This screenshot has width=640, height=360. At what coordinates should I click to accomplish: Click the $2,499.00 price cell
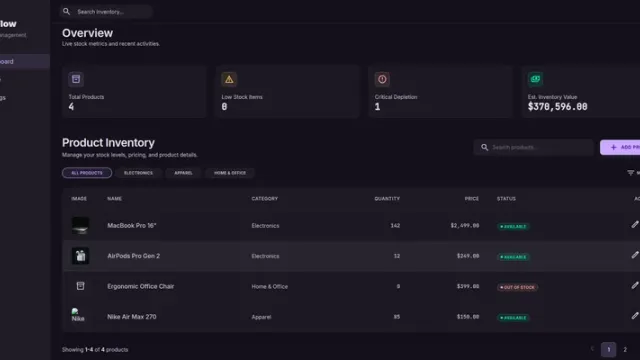tap(465, 225)
